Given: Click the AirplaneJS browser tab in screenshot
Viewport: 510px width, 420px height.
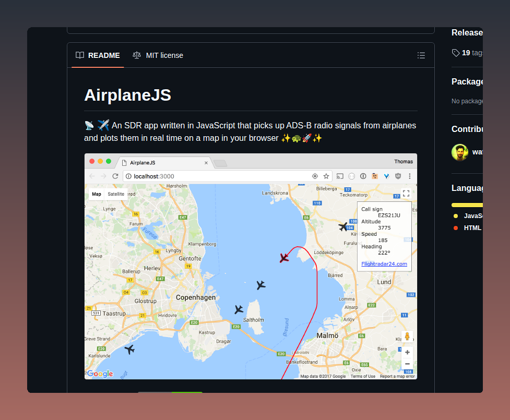Looking at the screenshot, I should point(164,163).
